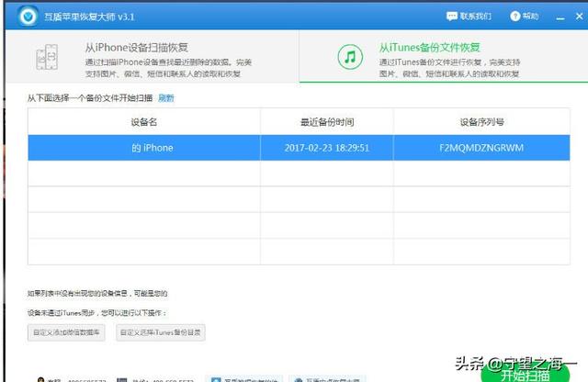Click the green 开始扫描 start scan button
The height and width of the screenshot is (382, 588).
coord(526,374)
